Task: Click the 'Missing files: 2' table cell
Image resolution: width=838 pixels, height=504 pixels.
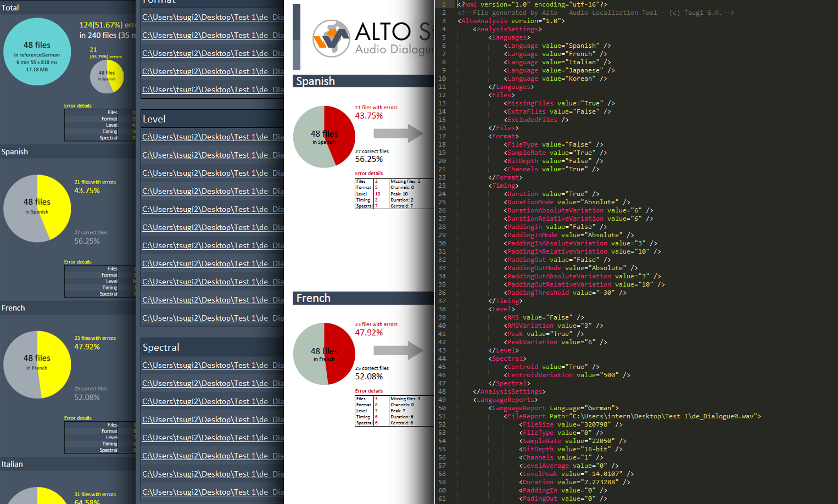Action: [405, 181]
